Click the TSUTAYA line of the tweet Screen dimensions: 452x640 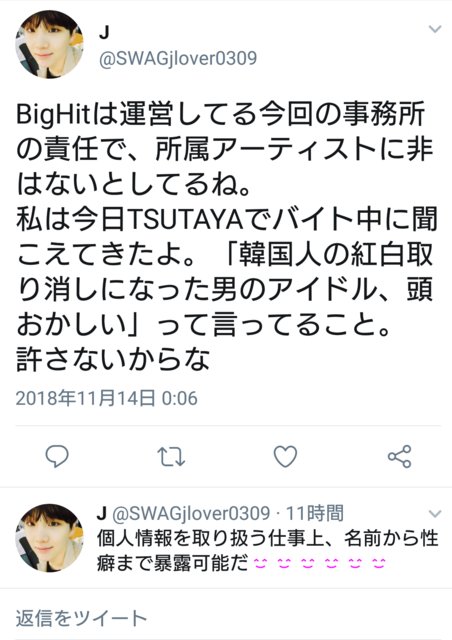tap(227, 220)
